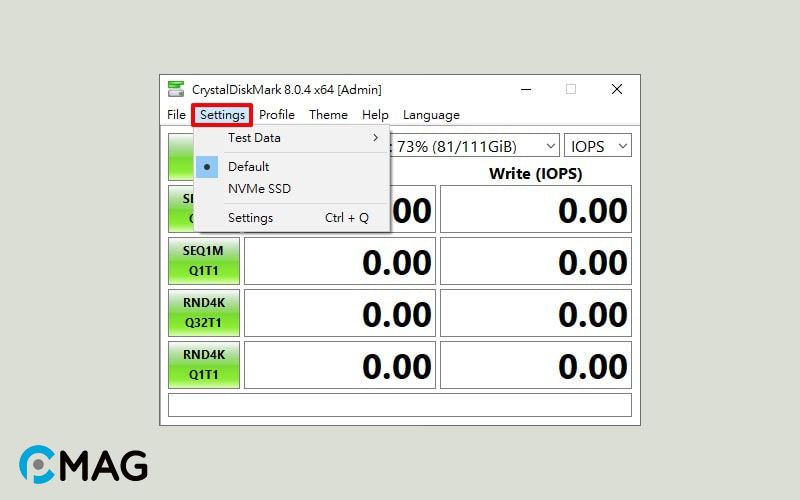Open the Help menu
The width and height of the screenshot is (800, 500).
pos(375,115)
